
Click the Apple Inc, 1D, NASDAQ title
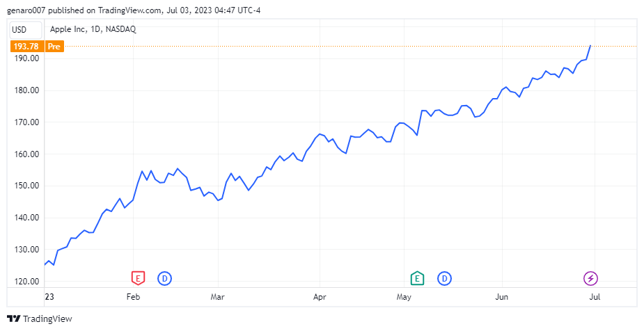[93, 29]
